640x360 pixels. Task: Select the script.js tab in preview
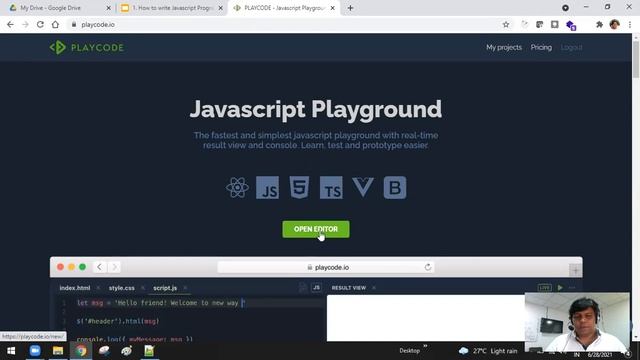tap(165, 288)
